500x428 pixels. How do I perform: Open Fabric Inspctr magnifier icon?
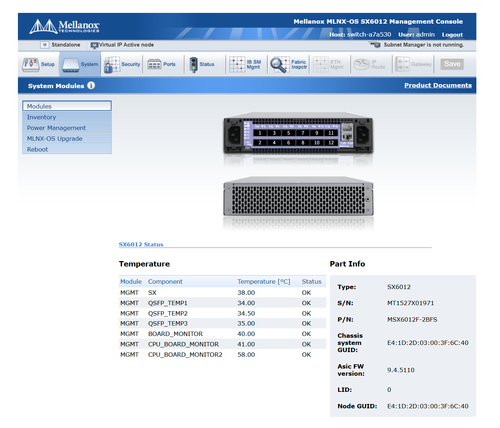tap(280, 65)
